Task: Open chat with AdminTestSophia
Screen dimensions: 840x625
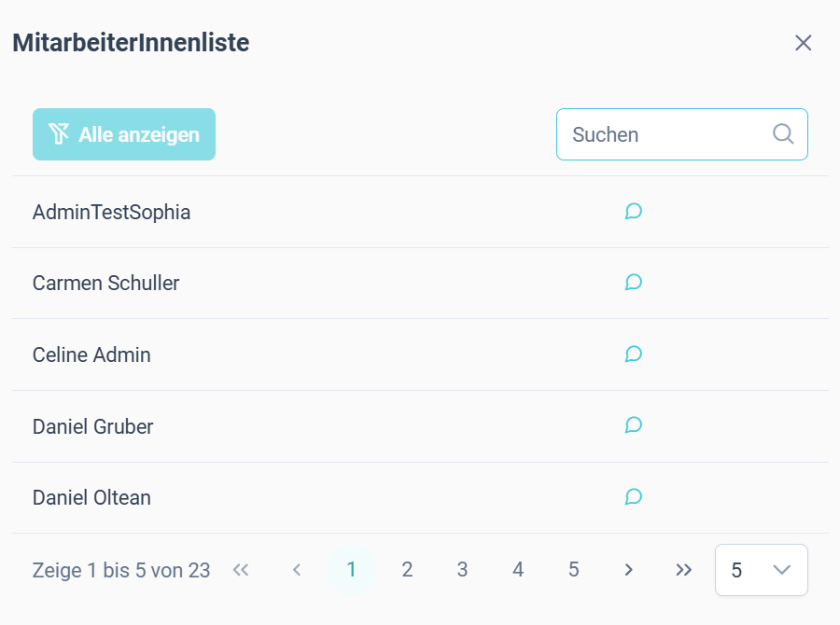Action: [x=633, y=212]
